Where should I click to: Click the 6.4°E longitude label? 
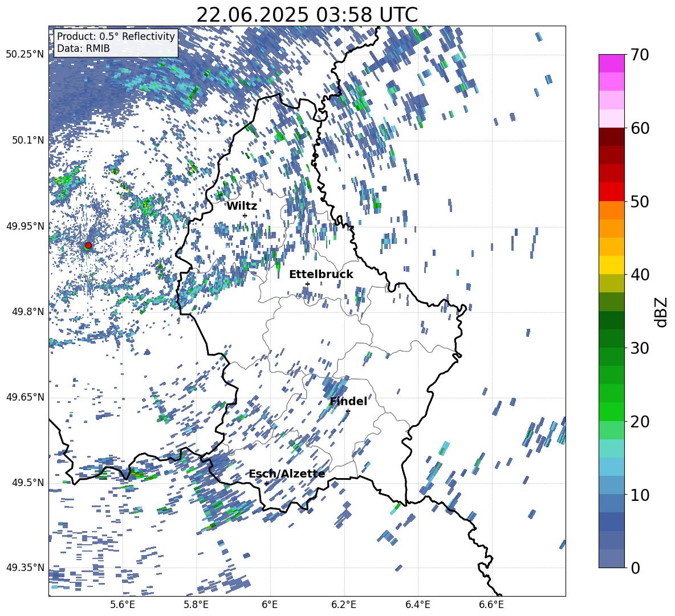417,605
